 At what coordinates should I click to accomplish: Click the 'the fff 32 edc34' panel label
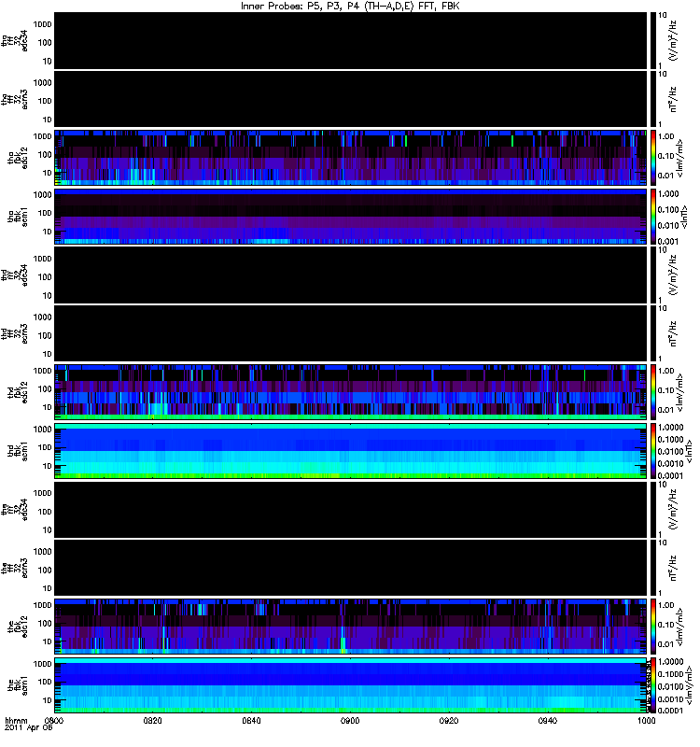click(x=15, y=509)
